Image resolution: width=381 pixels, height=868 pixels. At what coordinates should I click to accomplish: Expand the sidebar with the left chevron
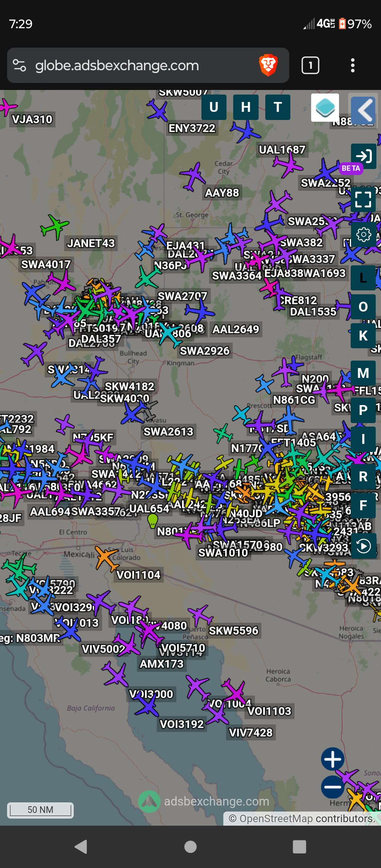[363, 110]
